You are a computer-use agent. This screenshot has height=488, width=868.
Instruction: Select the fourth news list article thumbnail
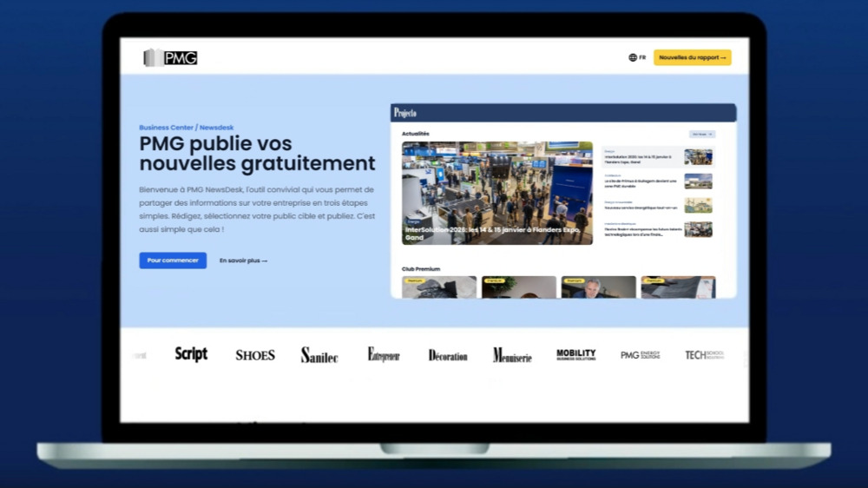(698, 229)
